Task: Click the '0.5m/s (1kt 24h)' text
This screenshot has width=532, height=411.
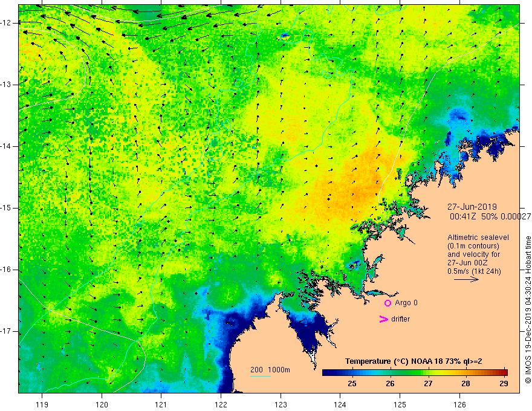Action: tap(474, 271)
